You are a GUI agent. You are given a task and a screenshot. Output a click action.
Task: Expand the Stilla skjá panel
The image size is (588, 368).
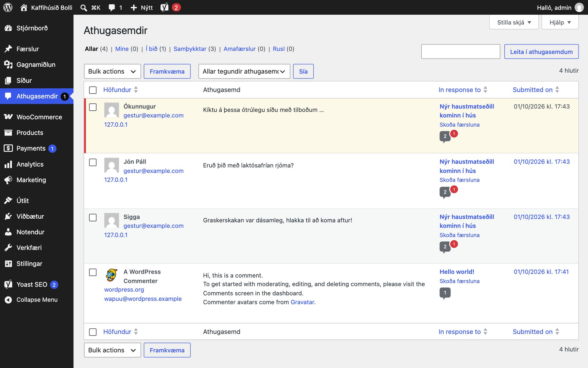[x=514, y=22]
